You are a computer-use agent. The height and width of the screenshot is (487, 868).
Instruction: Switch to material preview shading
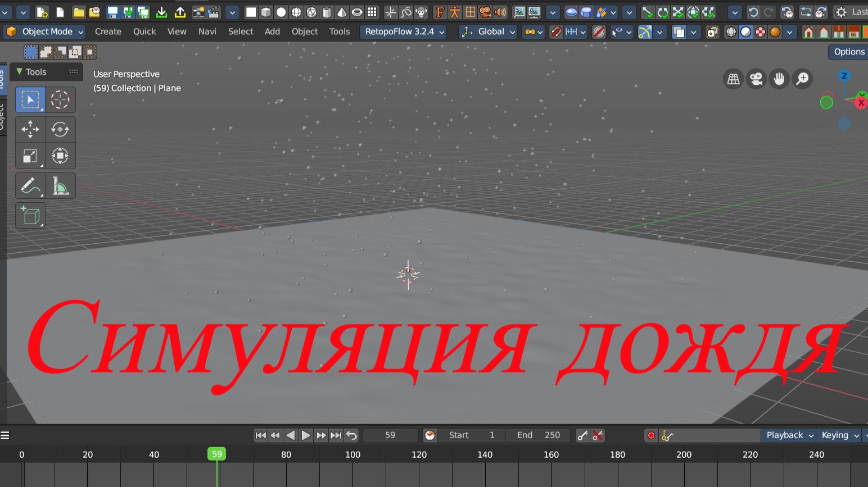(x=761, y=32)
